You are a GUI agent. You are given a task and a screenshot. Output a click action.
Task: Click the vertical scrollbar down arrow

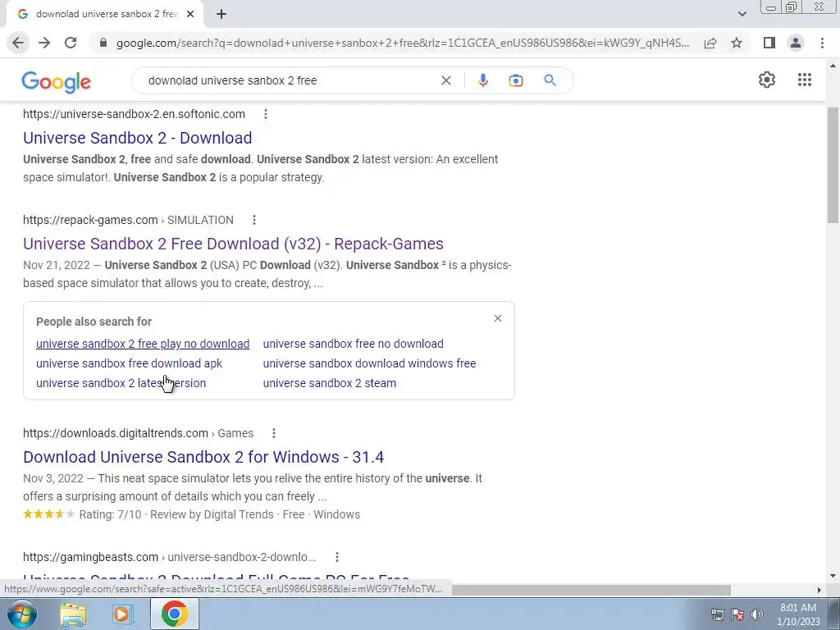pos(833,576)
